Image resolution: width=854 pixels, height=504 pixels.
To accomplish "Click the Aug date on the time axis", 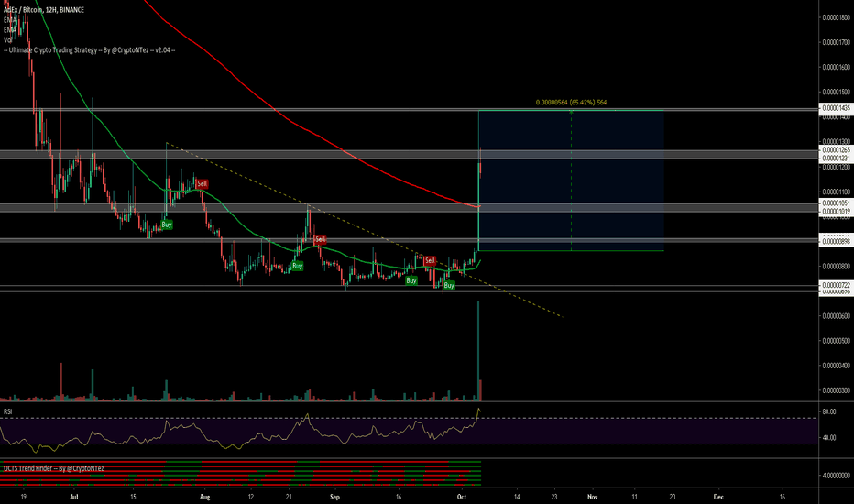I will tap(204, 497).
